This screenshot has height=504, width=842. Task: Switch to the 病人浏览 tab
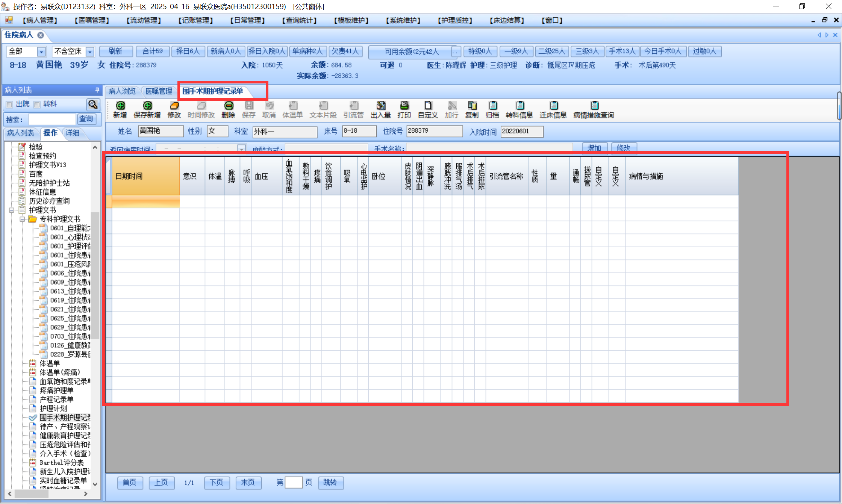click(122, 91)
